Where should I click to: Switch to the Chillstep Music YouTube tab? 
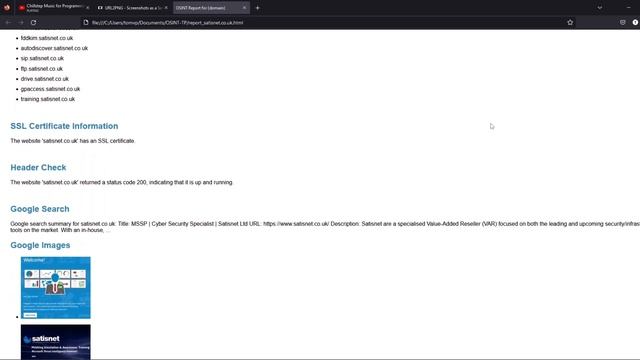tap(53, 7)
